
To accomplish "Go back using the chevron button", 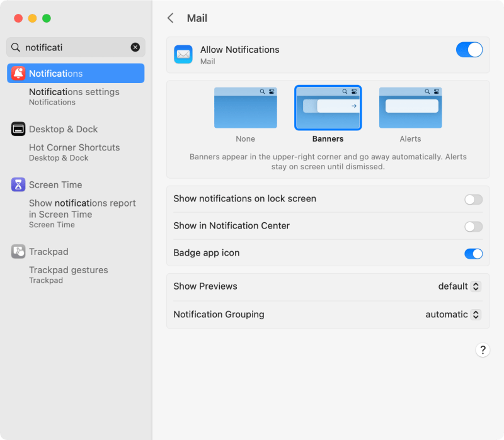I will coord(170,18).
